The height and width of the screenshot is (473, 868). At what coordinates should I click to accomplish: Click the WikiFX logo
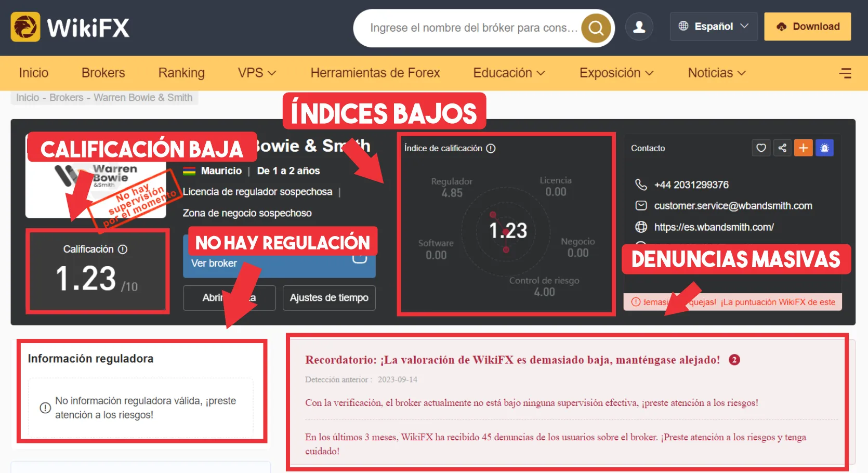(x=70, y=27)
